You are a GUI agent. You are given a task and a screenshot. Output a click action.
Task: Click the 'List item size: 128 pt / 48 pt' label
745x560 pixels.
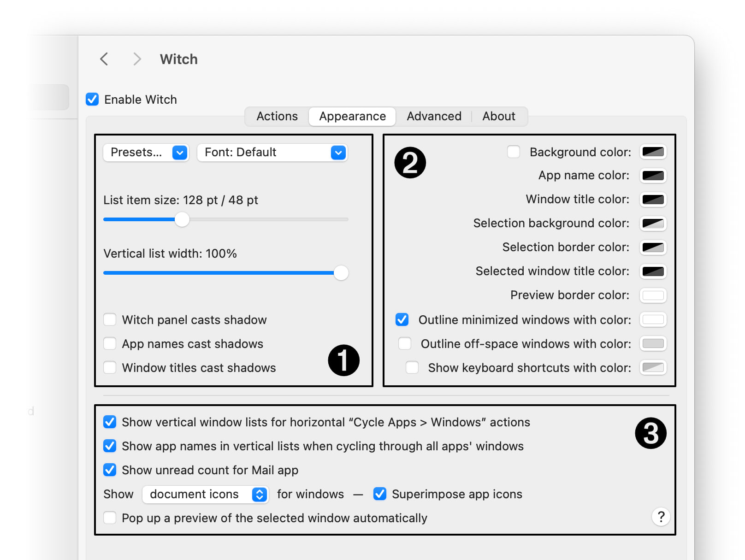click(181, 200)
